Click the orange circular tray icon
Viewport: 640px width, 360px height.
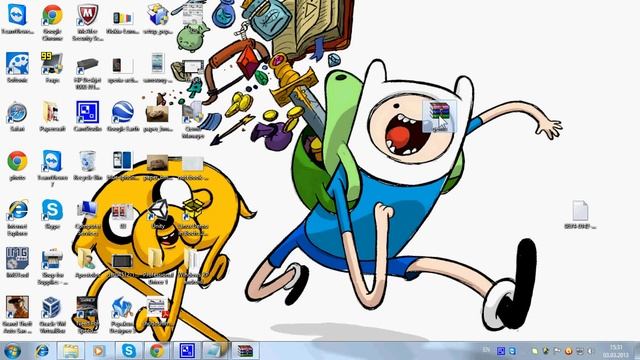pos(568,351)
